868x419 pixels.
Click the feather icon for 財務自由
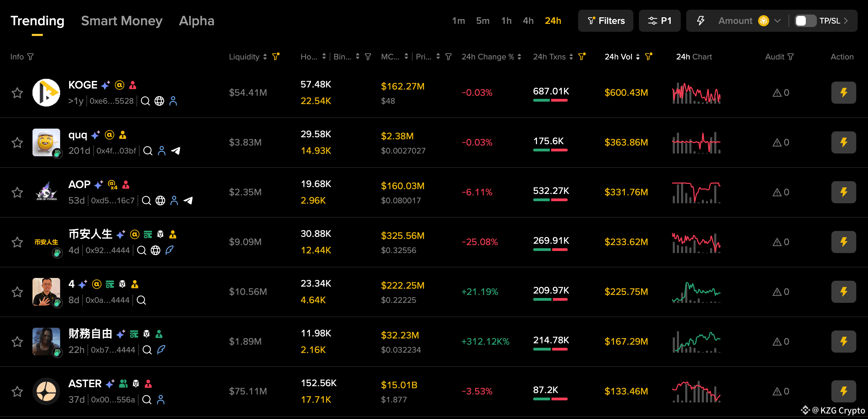[x=161, y=350]
